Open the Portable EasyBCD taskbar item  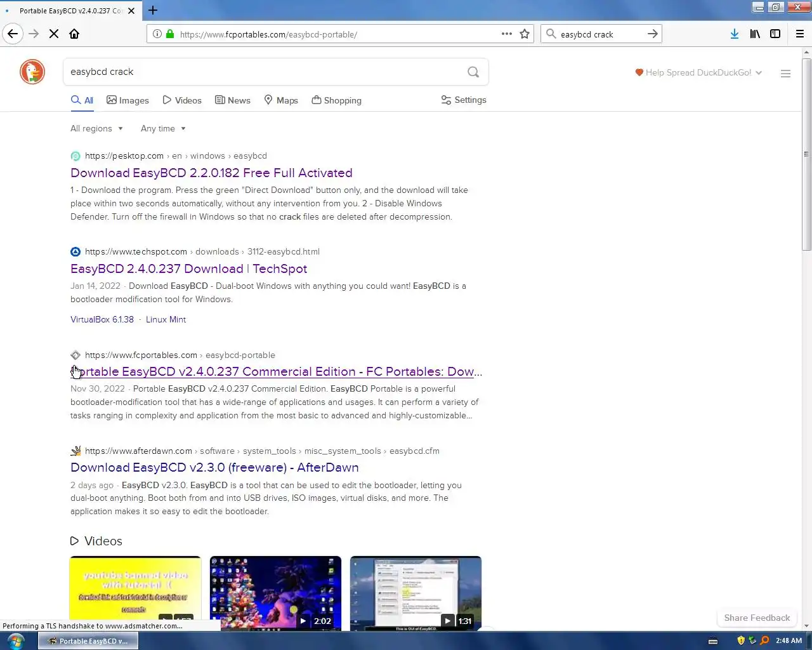click(88, 641)
